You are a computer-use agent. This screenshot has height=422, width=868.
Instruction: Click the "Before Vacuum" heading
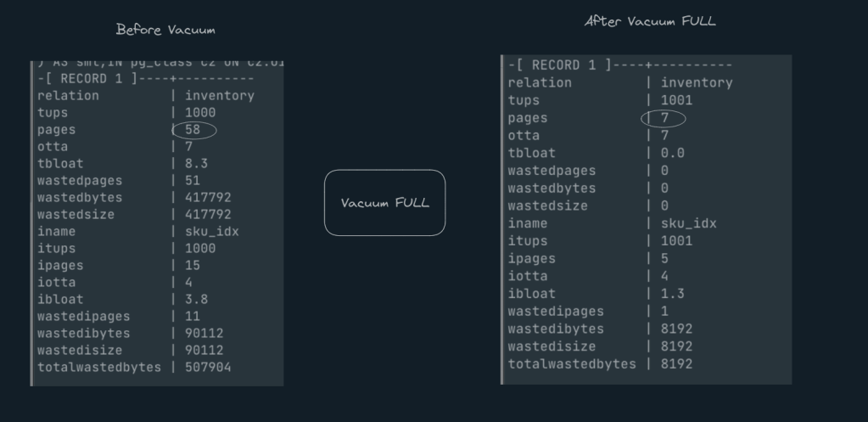point(165,30)
